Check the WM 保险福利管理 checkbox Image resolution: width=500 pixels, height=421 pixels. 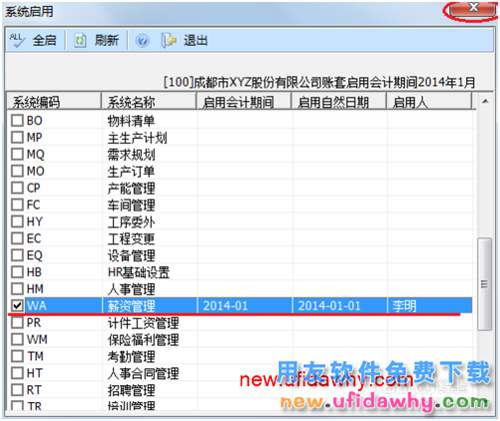tap(17, 339)
